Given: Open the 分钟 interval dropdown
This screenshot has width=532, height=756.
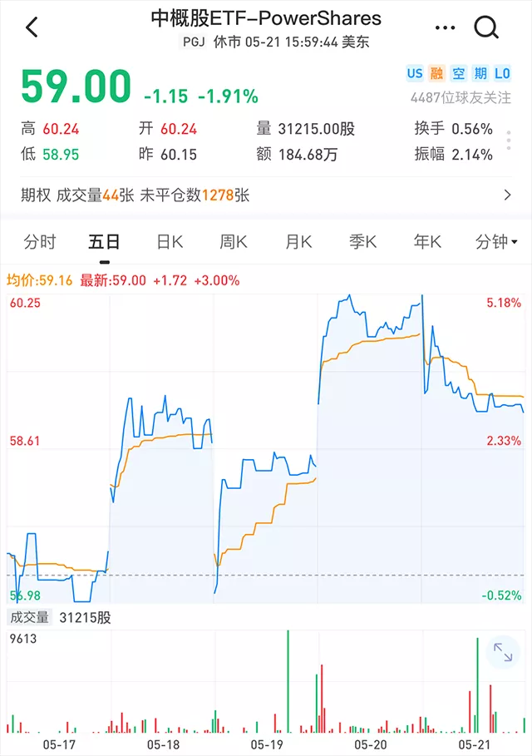Looking at the screenshot, I should (496, 241).
